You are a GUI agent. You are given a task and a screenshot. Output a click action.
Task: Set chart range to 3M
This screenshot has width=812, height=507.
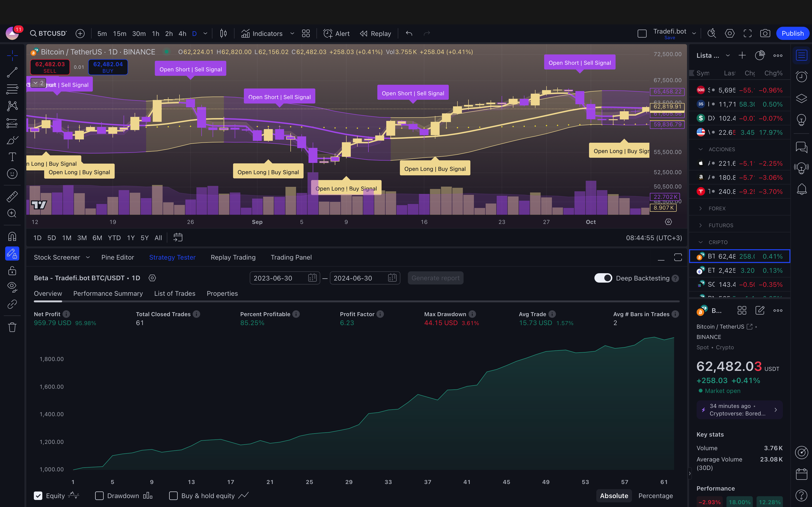point(82,238)
